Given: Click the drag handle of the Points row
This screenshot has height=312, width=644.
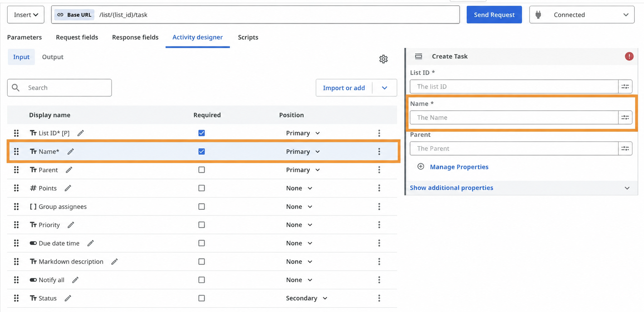Looking at the screenshot, I should pyautogui.click(x=16, y=188).
